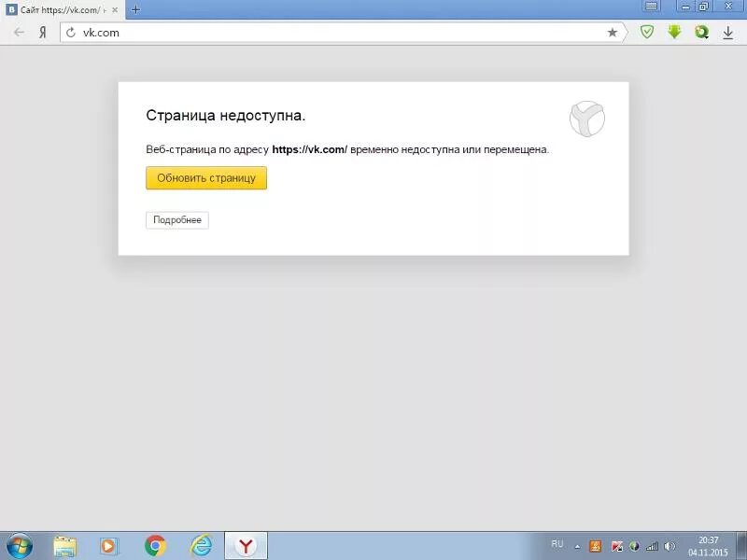Minimize the browser window
This screenshot has height=560, width=747.
click(x=685, y=7)
